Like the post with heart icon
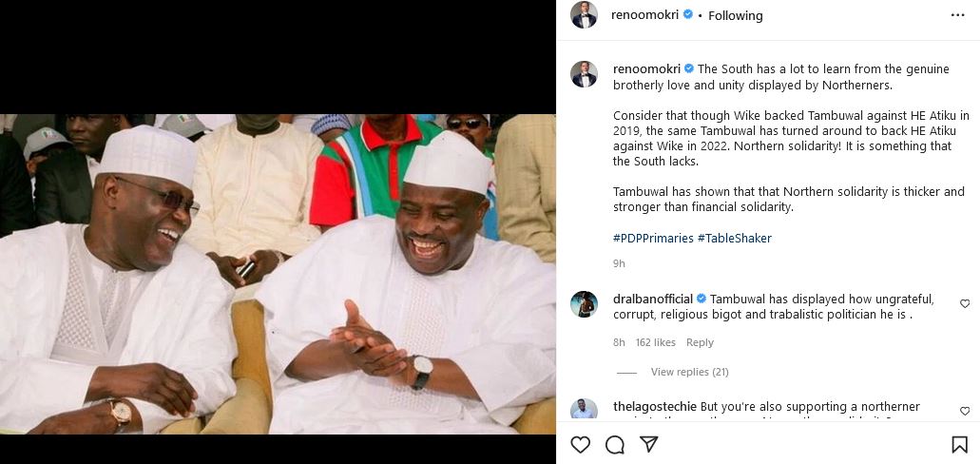This screenshot has width=980, height=464. click(580, 444)
